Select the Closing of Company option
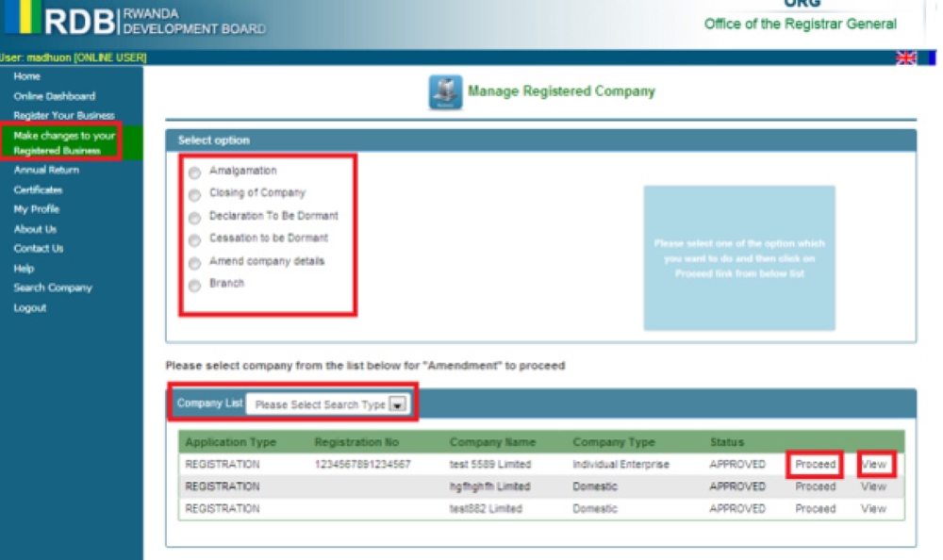This screenshot has width=943, height=560. coord(195,194)
